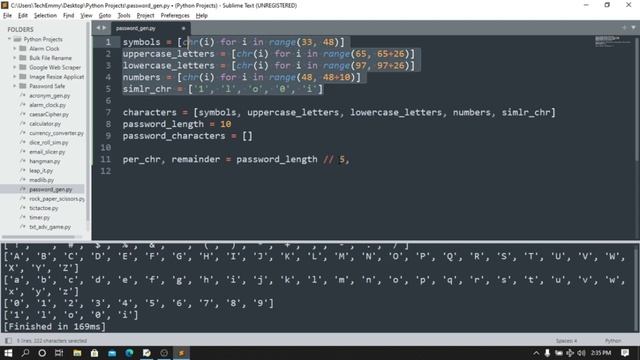Open rock_paper_scissors.py in sidebar
Screen dimensions: 640x360
(57, 199)
